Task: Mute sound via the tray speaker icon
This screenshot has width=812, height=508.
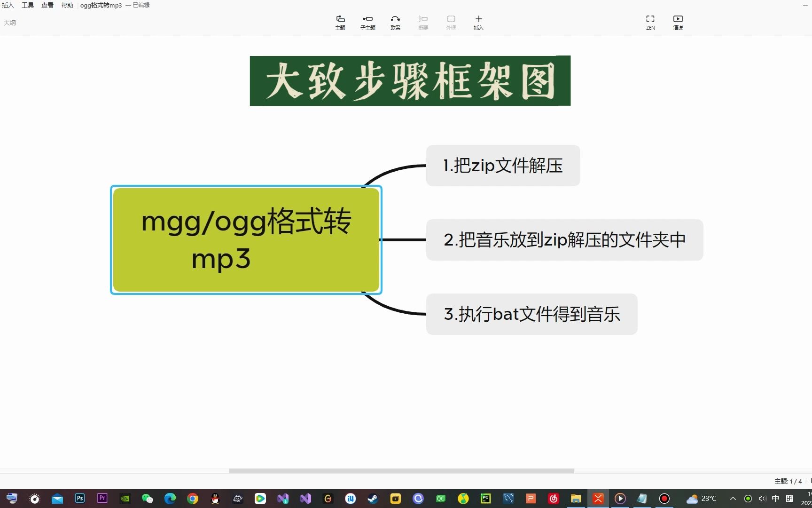Action: (762, 498)
